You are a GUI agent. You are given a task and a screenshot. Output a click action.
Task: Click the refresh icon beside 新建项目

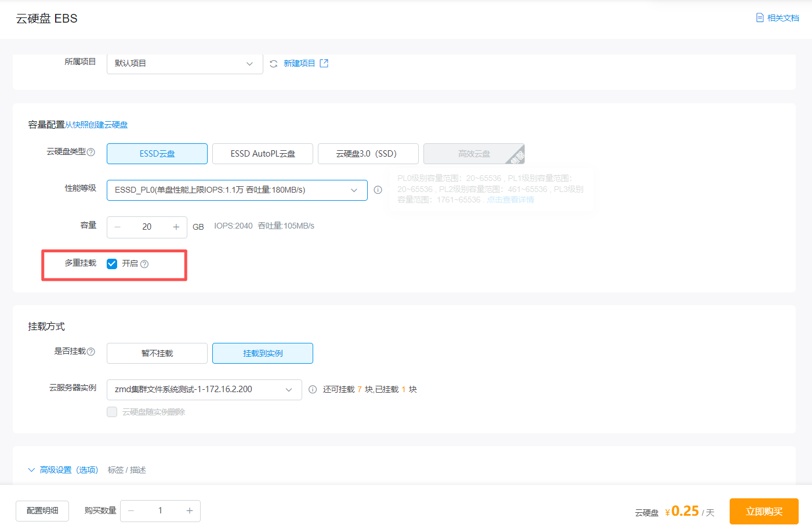click(274, 64)
